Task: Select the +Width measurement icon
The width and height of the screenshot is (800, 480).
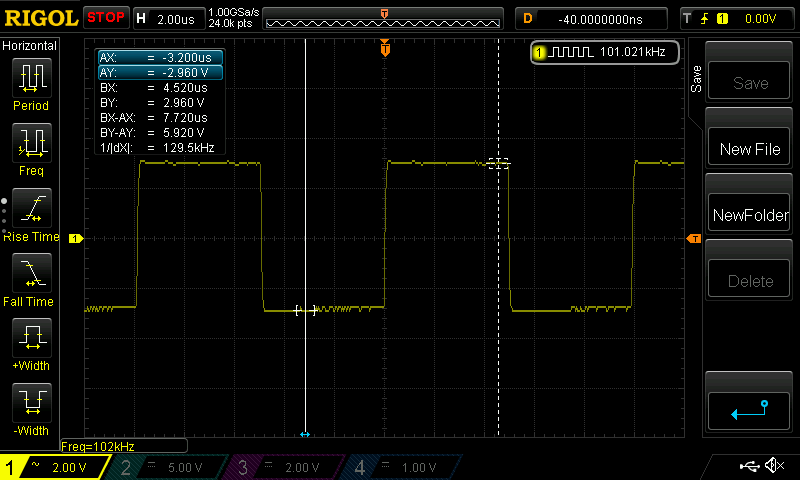Action: (x=31, y=338)
